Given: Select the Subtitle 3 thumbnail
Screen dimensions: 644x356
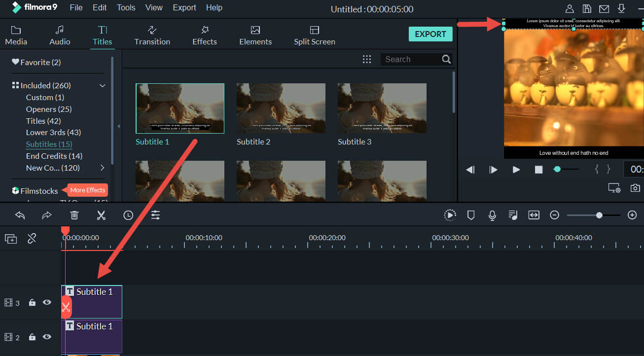Looking at the screenshot, I should (x=382, y=108).
